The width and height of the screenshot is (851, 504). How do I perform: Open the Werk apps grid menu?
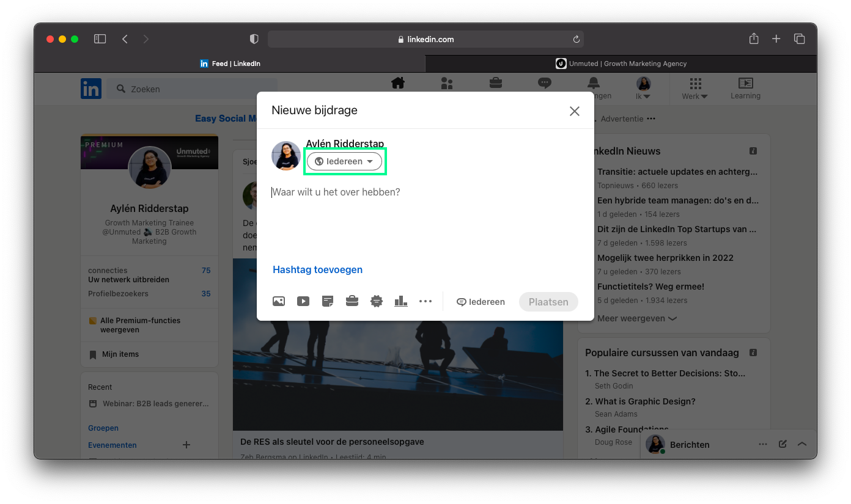point(695,89)
